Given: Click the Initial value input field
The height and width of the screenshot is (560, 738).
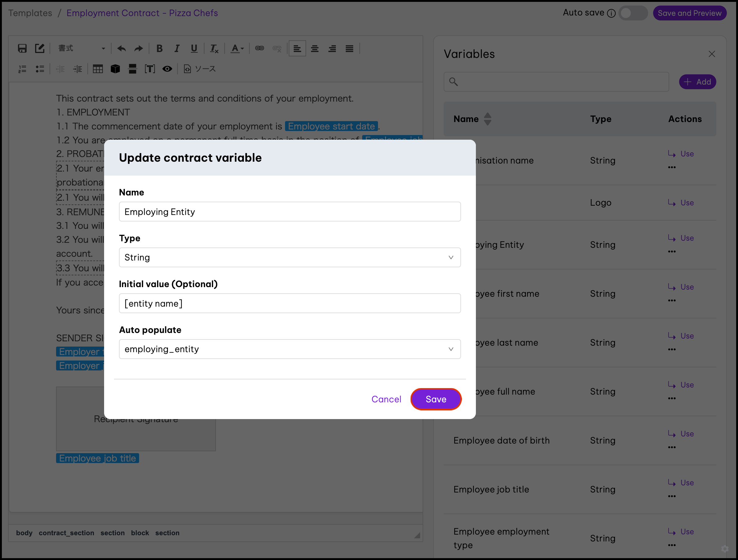Looking at the screenshot, I should click(x=290, y=304).
